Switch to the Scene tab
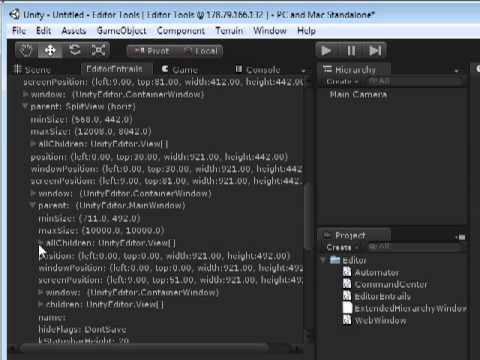This screenshot has width=480, height=360. [x=33, y=70]
